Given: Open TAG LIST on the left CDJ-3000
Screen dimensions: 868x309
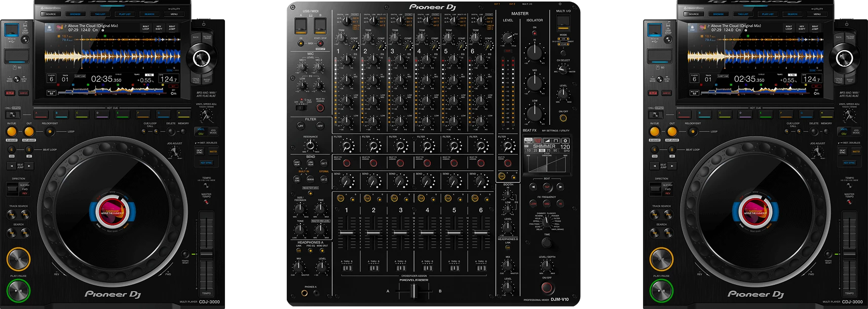Looking at the screenshot, I should tap(100, 14).
